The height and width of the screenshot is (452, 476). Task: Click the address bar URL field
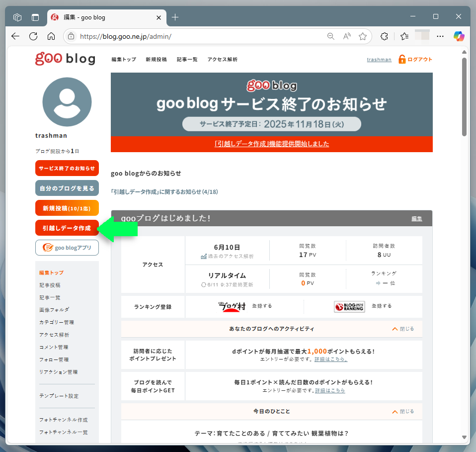coord(199,36)
